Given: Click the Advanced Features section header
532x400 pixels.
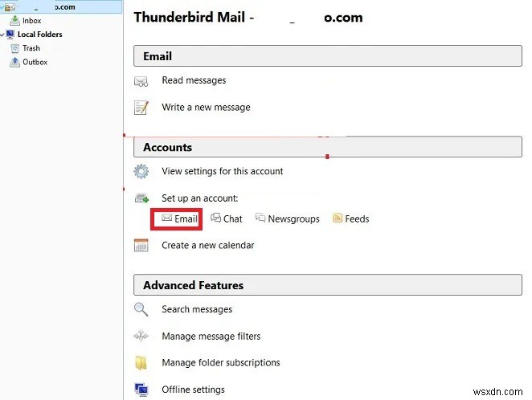Looking at the screenshot, I should [x=328, y=285].
